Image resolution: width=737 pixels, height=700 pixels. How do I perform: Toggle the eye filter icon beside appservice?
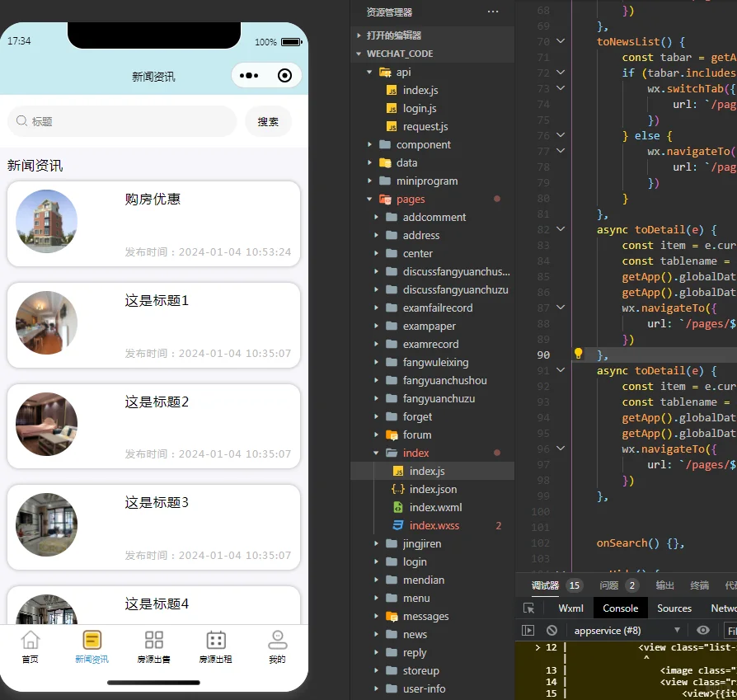click(702, 630)
